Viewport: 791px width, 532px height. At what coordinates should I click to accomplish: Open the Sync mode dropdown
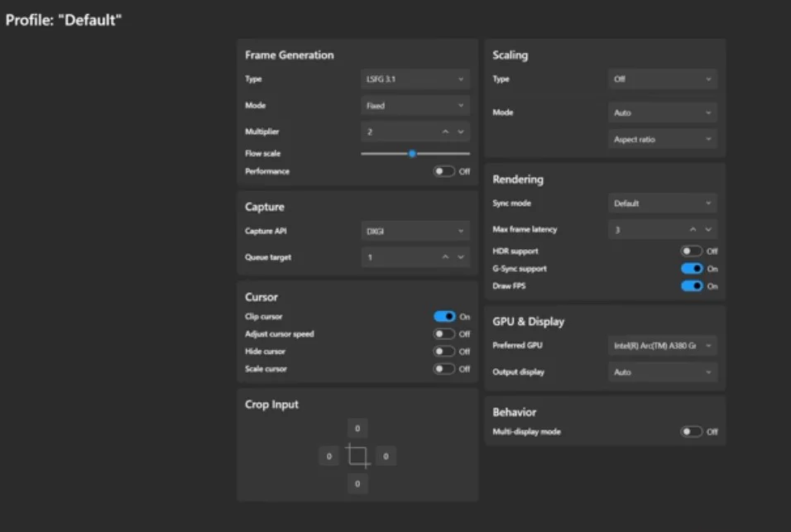[x=662, y=204]
